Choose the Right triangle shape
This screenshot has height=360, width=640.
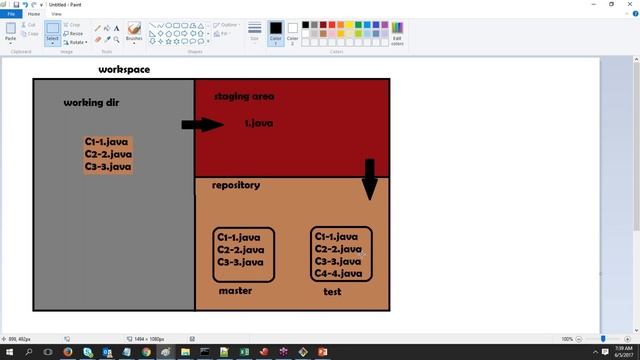(152, 33)
